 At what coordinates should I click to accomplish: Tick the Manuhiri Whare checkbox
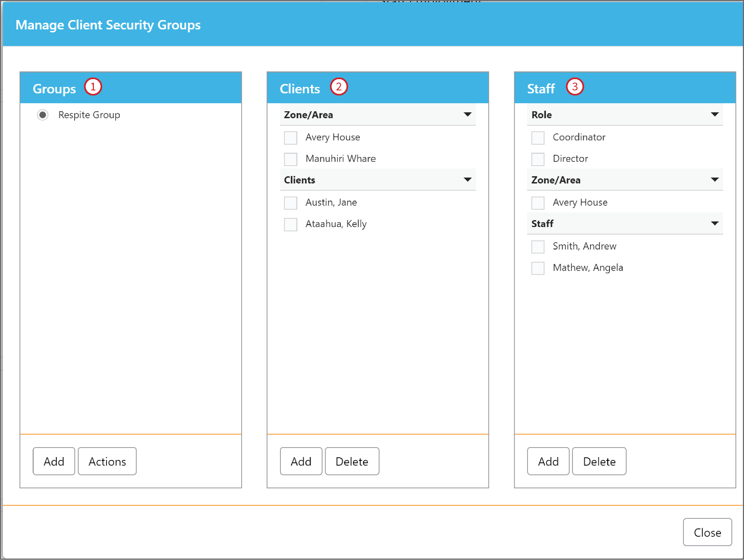pyautogui.click(x=291, y=159)
